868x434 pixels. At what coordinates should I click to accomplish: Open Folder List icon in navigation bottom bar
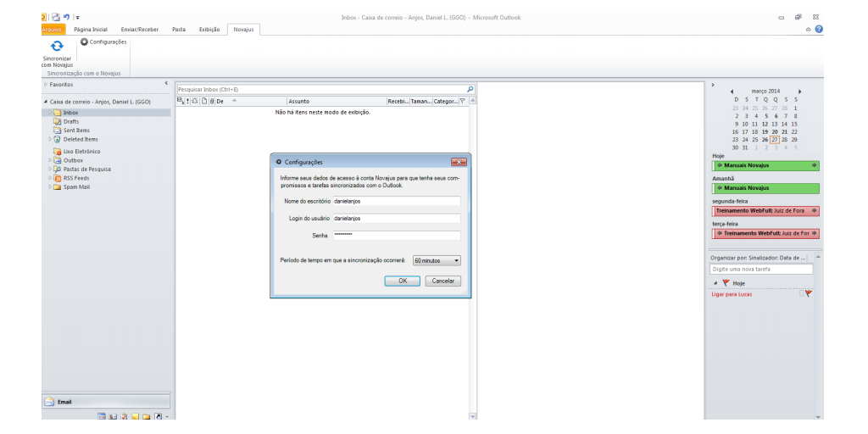point(146,416)
